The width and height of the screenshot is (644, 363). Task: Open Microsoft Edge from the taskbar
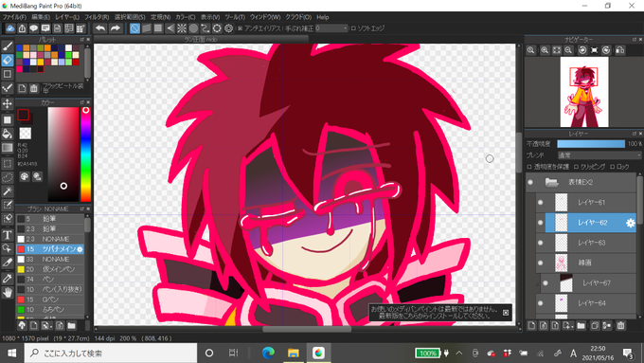268,353
